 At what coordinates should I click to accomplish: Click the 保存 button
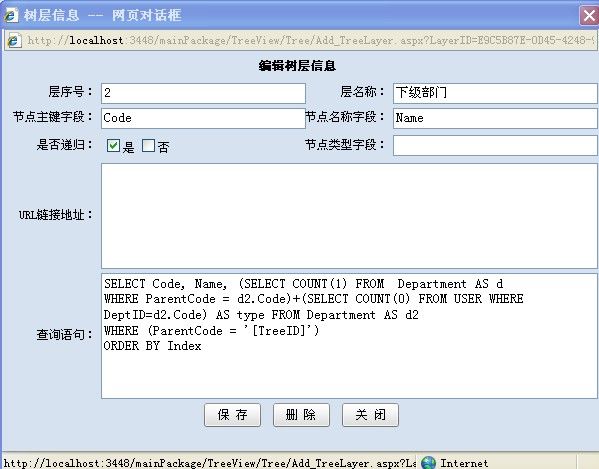[232, 415]
